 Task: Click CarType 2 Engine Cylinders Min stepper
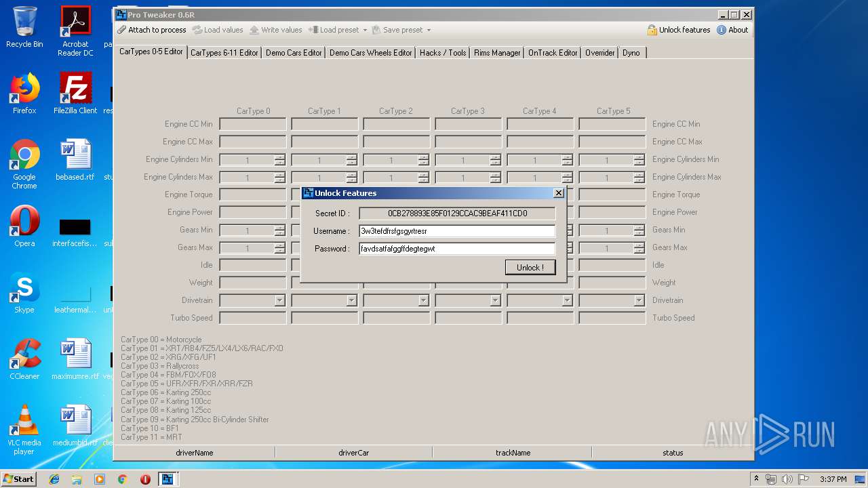pos(423,160)
